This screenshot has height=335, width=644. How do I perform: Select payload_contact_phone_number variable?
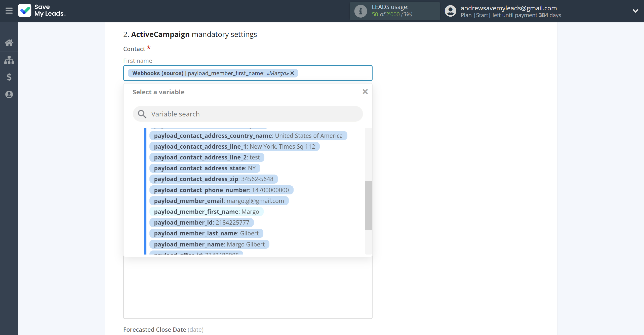click(x=221, y=190)
